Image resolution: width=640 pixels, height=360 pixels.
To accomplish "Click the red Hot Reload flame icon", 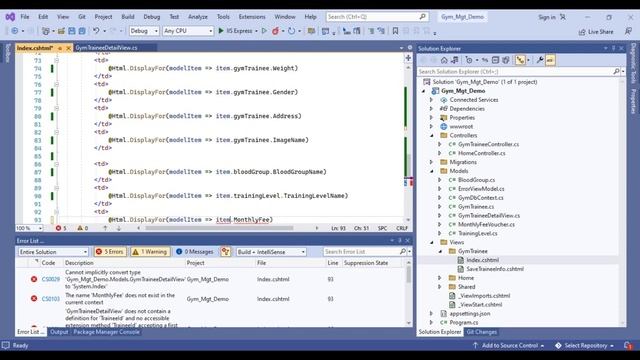I will coord(276,31).
